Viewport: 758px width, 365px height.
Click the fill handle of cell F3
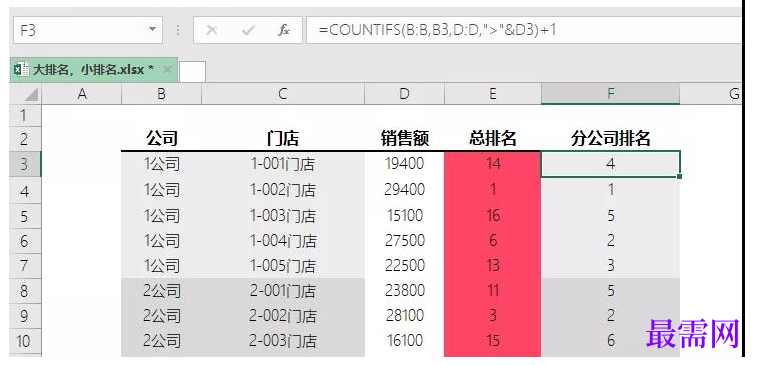tap(680, 177)
